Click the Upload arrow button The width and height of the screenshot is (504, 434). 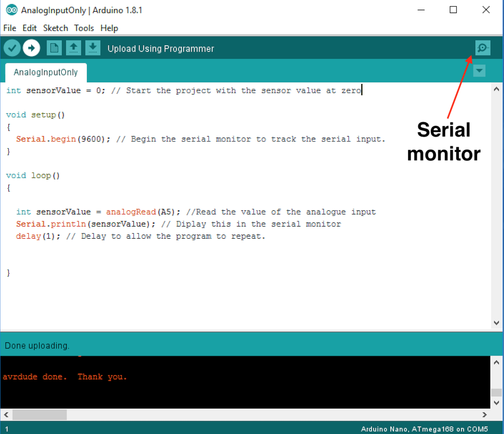coord(32,48)
